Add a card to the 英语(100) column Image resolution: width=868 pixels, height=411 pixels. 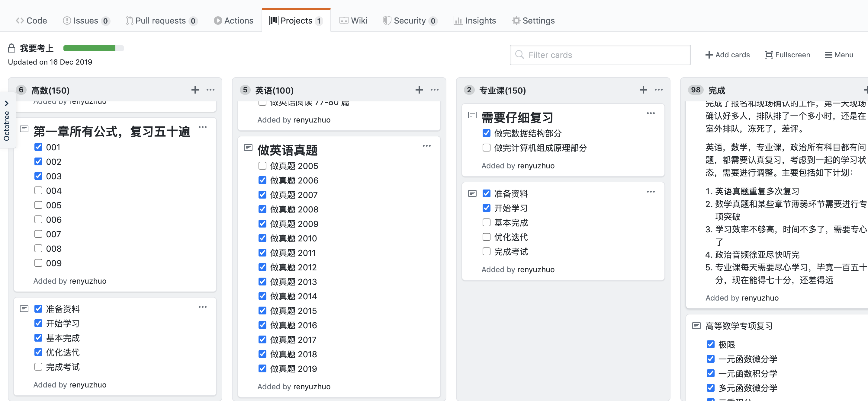tap(419, 90)
